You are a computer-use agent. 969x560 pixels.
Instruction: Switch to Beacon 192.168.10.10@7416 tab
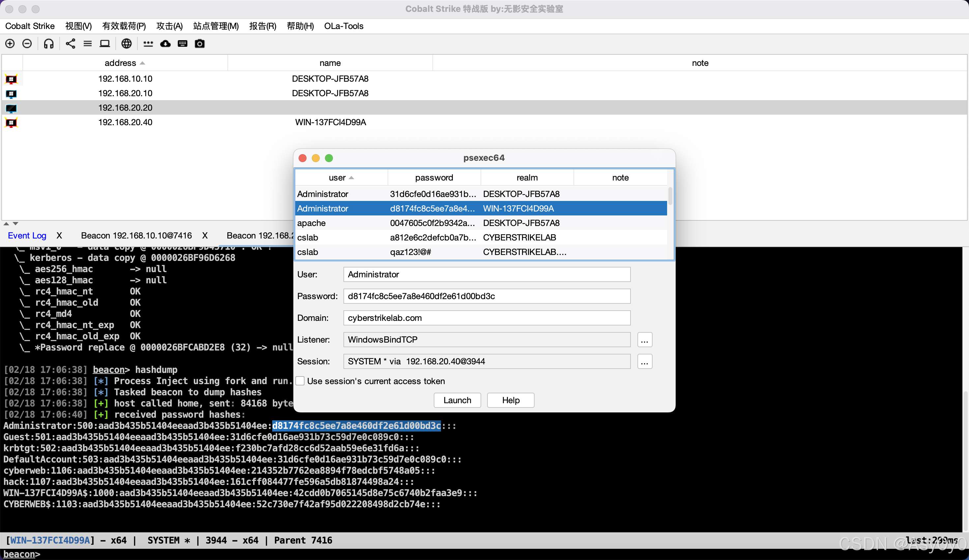tap(136, 235)
